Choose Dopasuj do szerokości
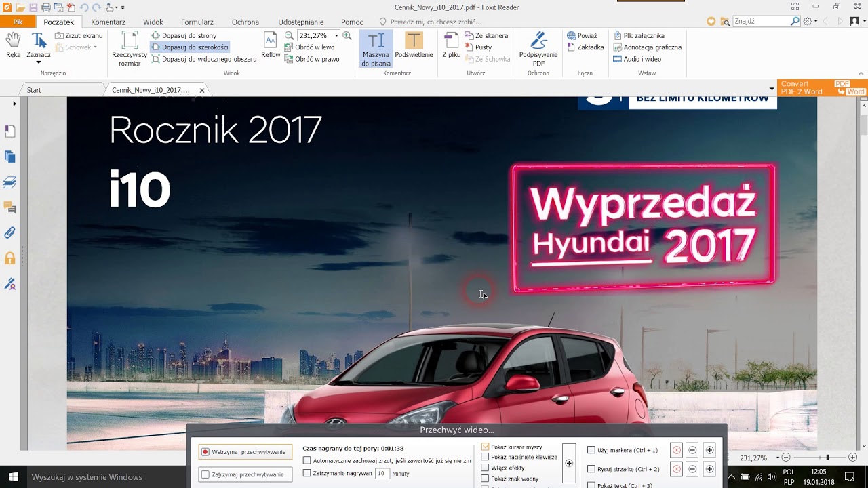The image size is (868, 488). click(190, 47)
